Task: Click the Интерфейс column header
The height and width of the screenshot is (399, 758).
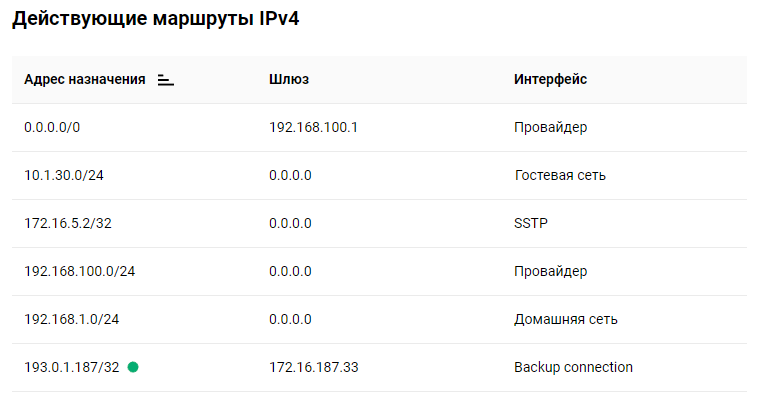Action: click(550, 79)
